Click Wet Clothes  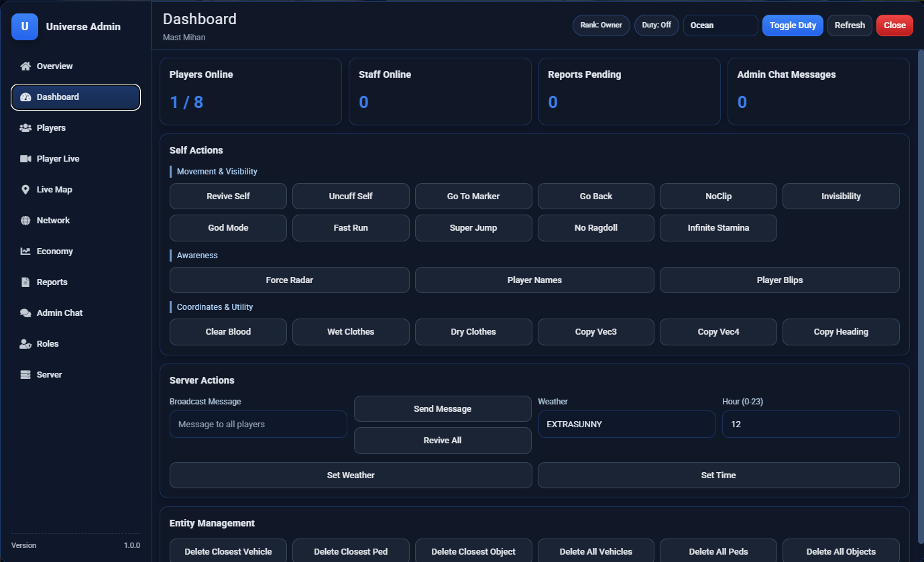pos(351,332)
